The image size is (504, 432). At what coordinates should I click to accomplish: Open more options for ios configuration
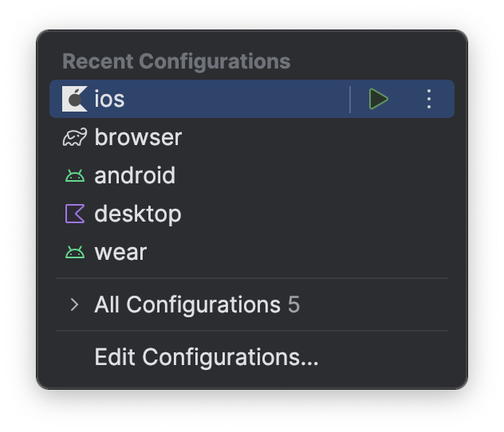coord(429,99)
